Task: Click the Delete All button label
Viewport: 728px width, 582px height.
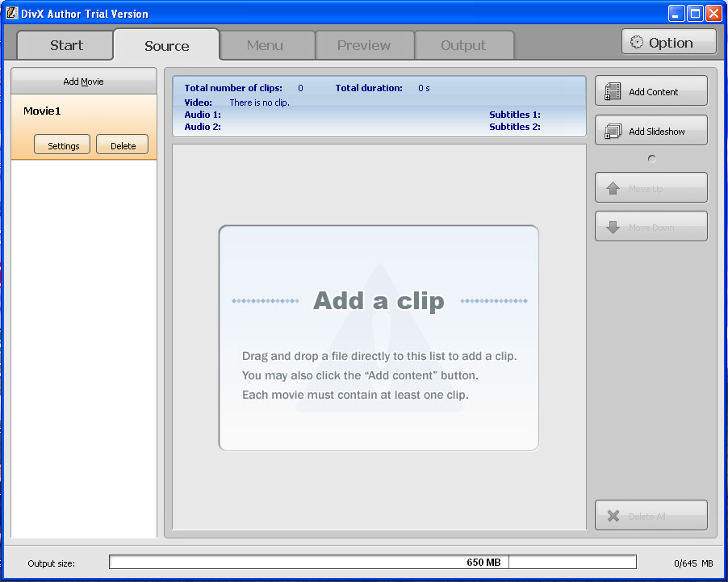Action: 646,517
